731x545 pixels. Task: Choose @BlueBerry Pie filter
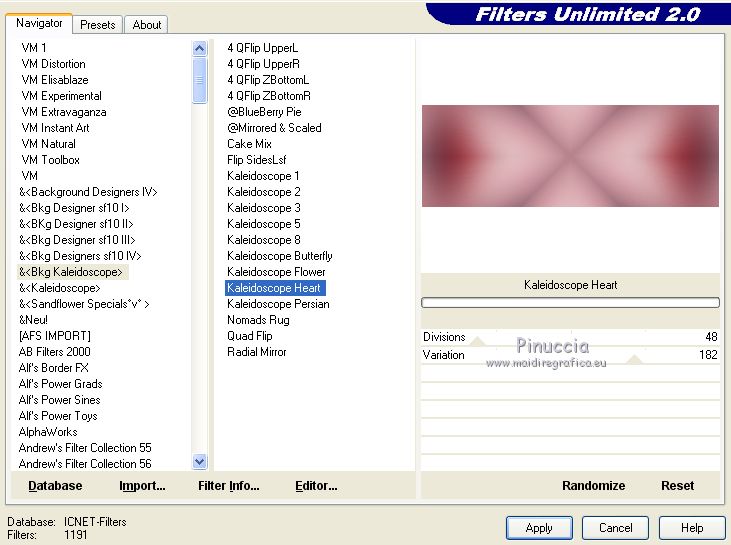(x=264, y=112)
